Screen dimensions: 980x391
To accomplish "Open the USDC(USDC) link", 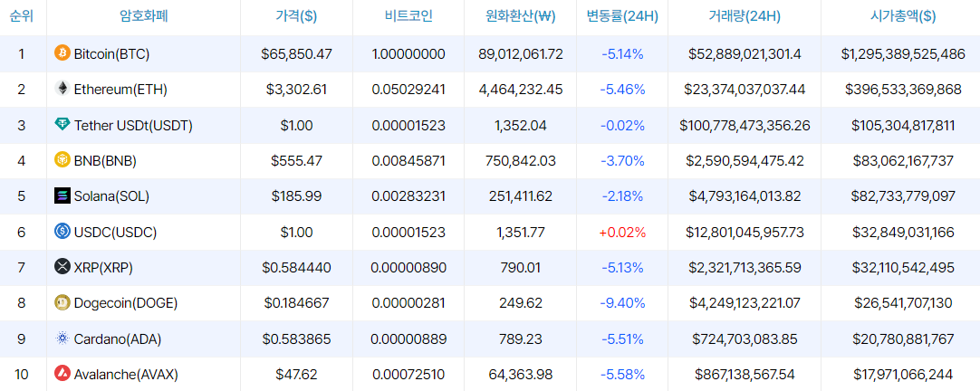I will (x=115, y=233).
